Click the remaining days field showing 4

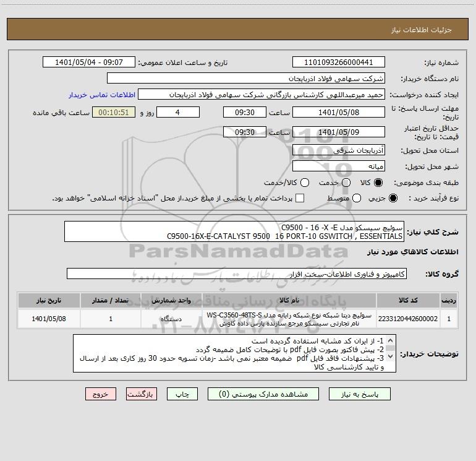click(x=178, y=112)
